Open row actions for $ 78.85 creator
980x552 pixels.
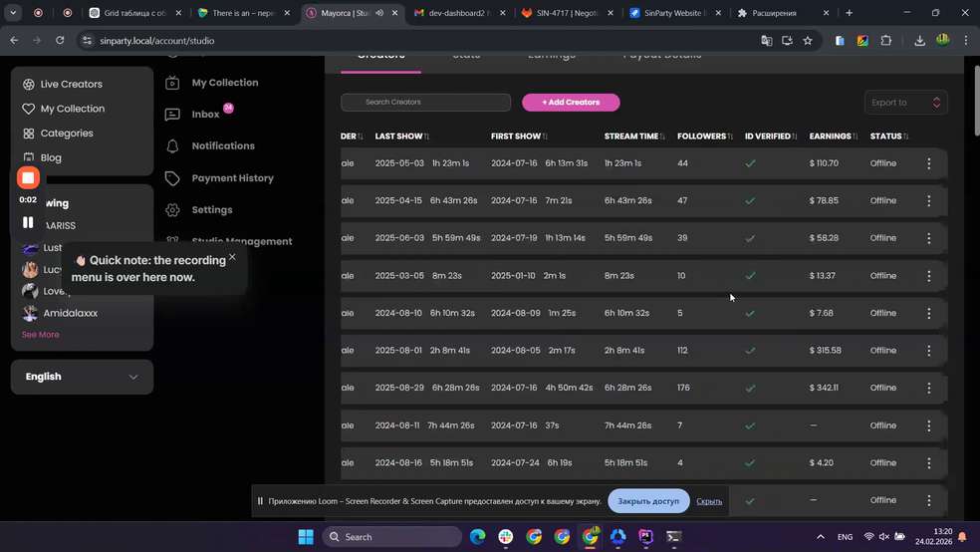tap(929, 200)
